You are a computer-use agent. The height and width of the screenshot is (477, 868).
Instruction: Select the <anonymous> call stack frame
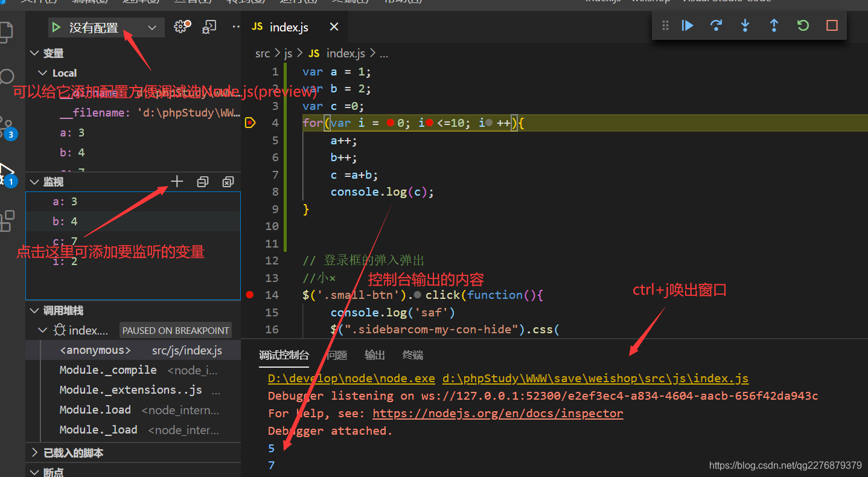133,350
